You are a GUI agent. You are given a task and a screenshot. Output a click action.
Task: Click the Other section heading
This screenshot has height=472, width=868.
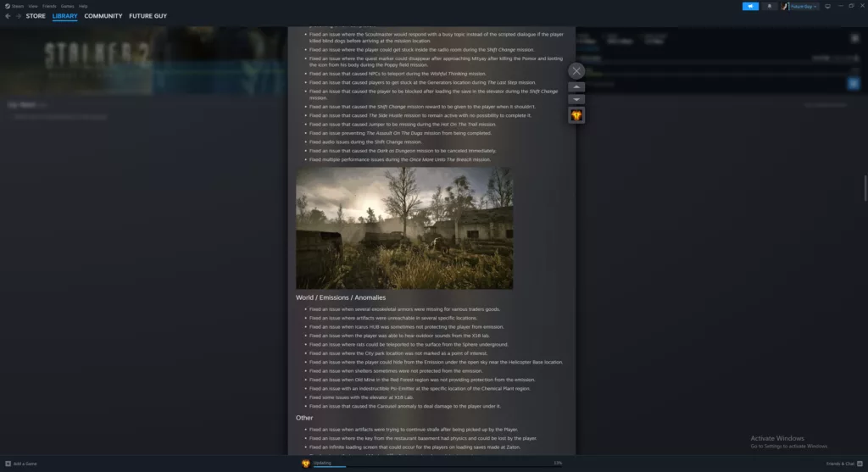[304, 418]
